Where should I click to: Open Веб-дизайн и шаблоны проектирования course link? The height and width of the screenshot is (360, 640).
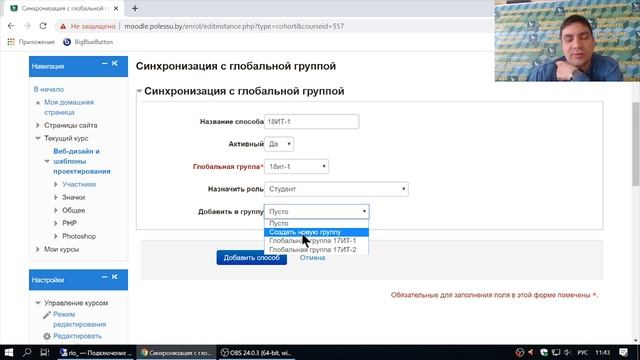pyautogui.click(x=82, y=161)
